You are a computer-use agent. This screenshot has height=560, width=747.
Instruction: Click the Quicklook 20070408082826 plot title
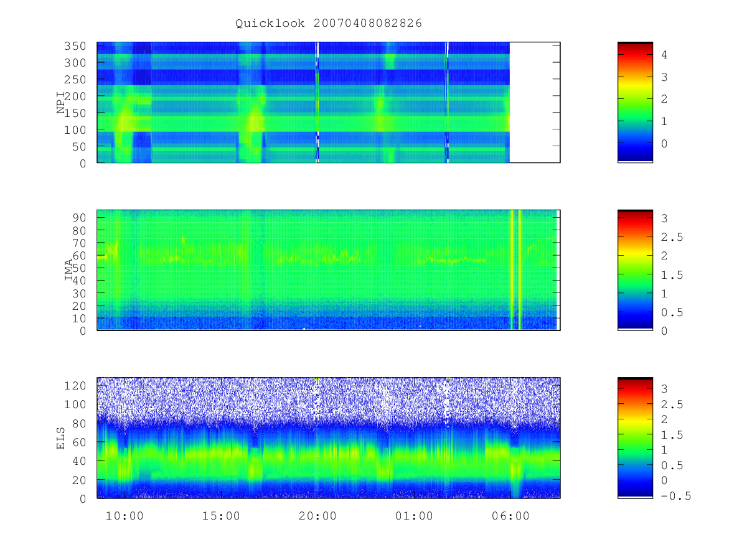point(329,24)
